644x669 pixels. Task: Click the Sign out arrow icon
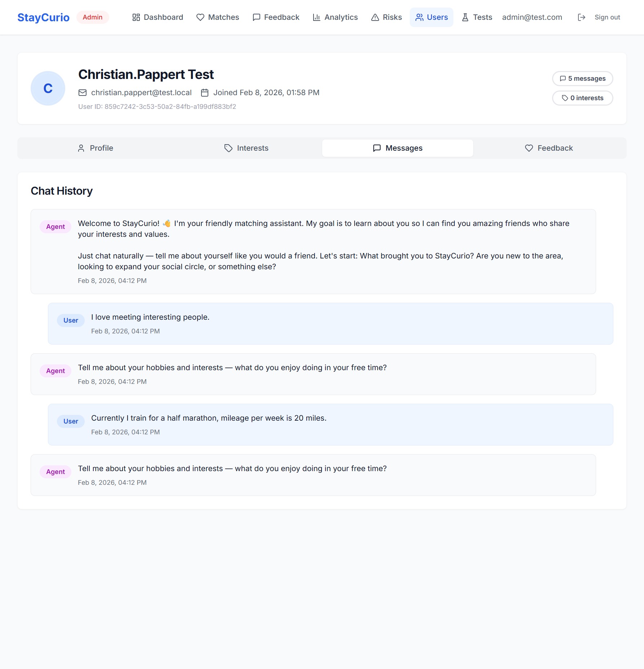pos(581,17)
